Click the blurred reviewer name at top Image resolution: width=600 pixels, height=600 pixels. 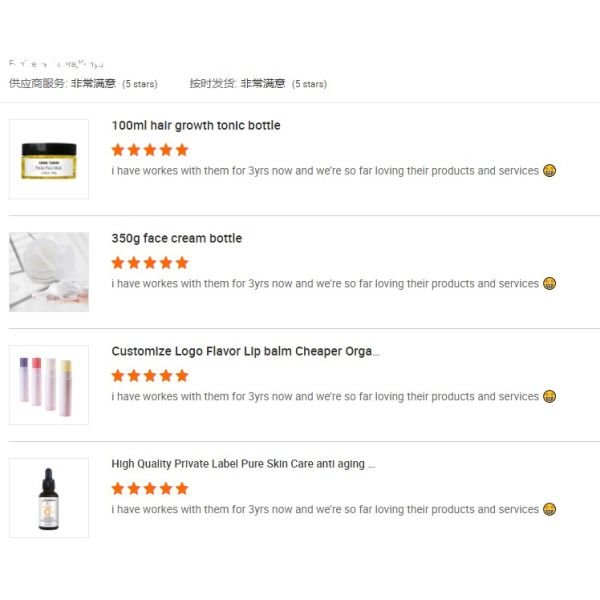pos(56,64)
